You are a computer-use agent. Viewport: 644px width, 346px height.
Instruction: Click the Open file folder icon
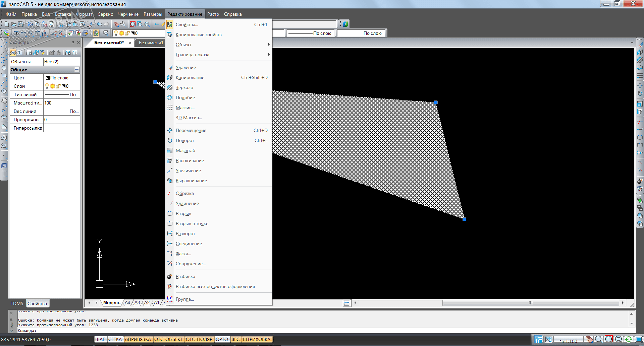tap(14, 24)
